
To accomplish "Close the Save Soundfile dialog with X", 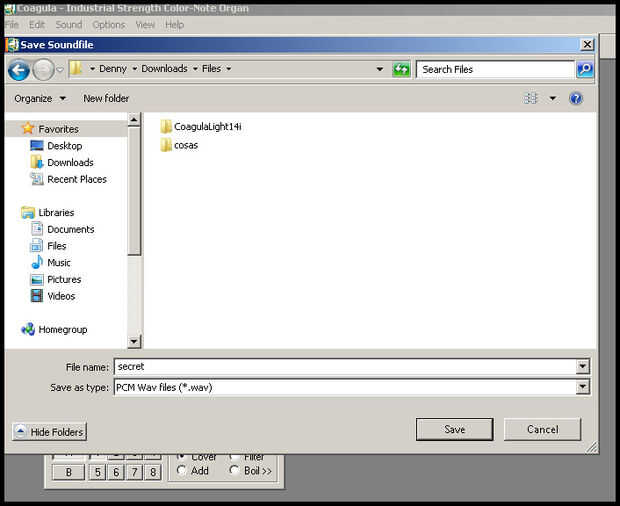I will 587,44.
